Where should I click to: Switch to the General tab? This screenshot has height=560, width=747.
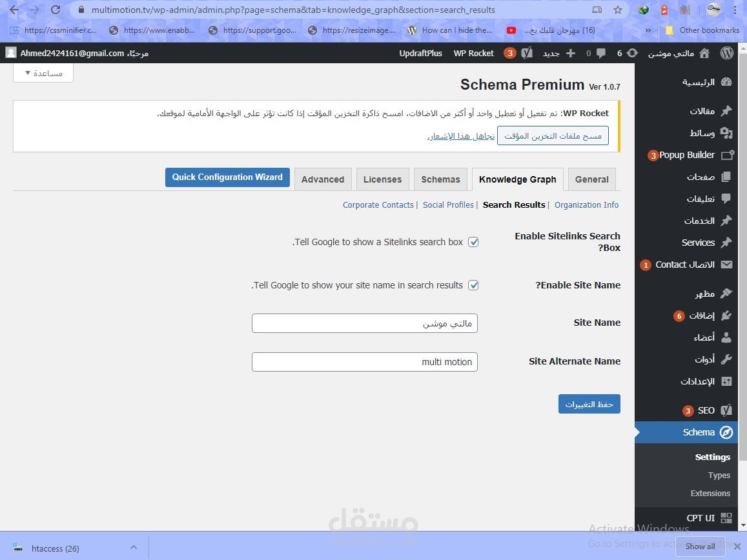(591, 179)
